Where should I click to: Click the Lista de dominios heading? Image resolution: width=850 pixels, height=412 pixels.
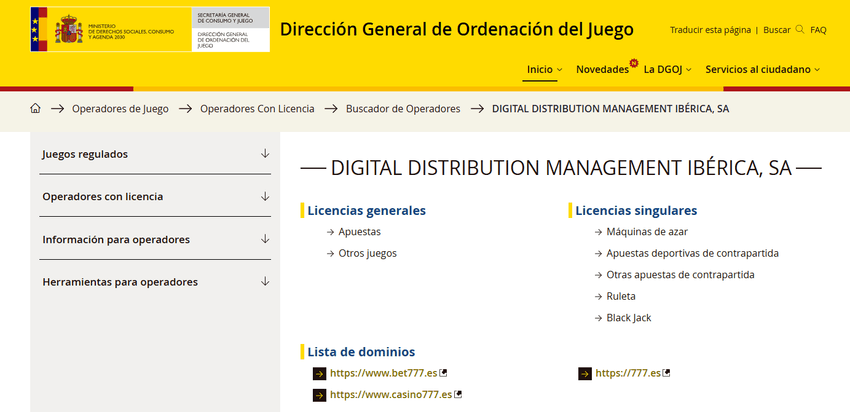coord(361,352)
